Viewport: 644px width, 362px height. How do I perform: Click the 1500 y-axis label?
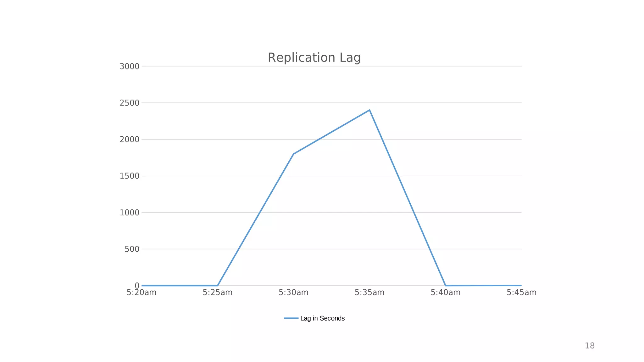pos(129,176)
